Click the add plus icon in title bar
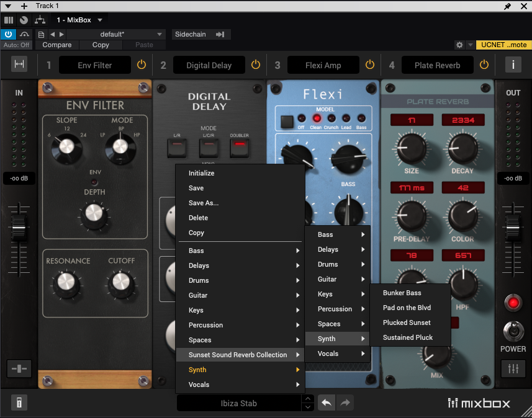Viewport: 532px width, 418px height. point(24,6)
